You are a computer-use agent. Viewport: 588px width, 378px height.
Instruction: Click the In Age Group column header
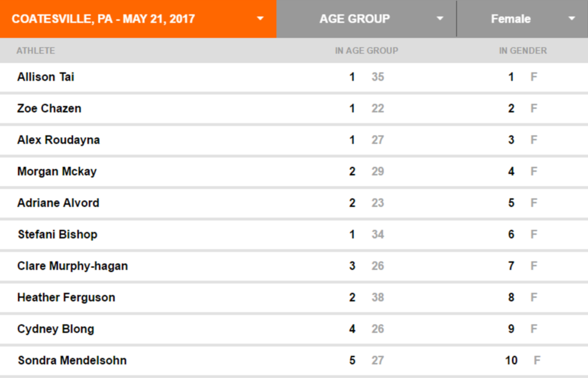(x=366, y=50)
